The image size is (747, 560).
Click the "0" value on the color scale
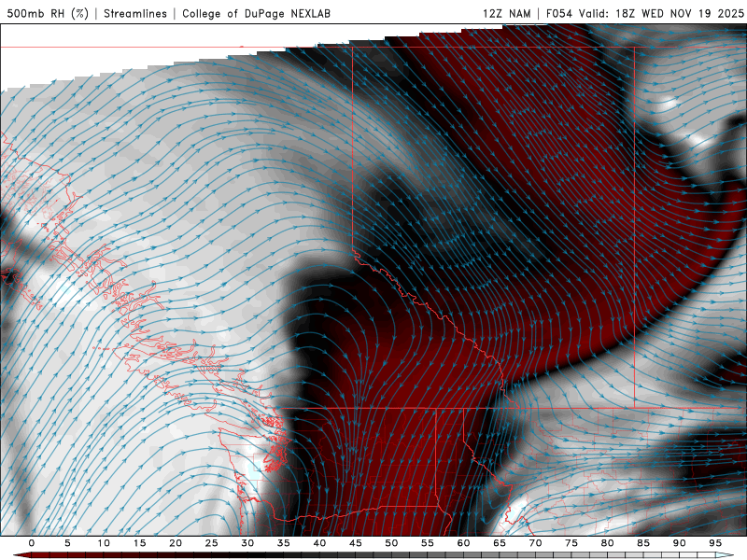tap(32, 543)
